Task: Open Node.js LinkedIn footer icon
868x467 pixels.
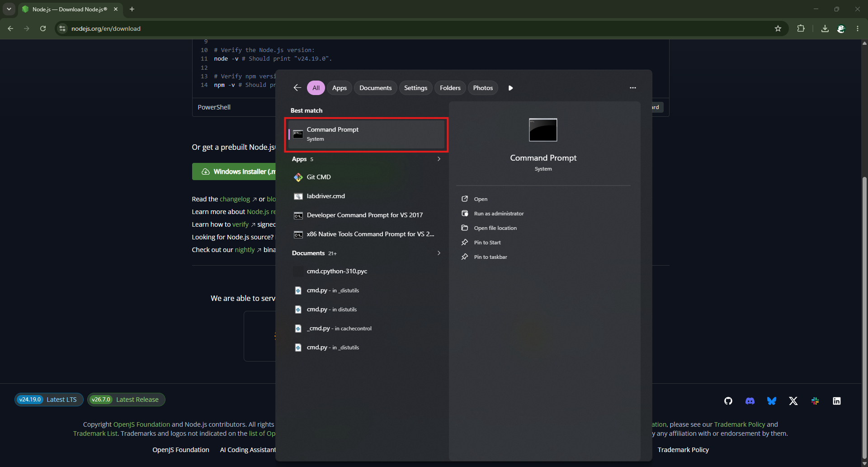Action: pos(837,401)
